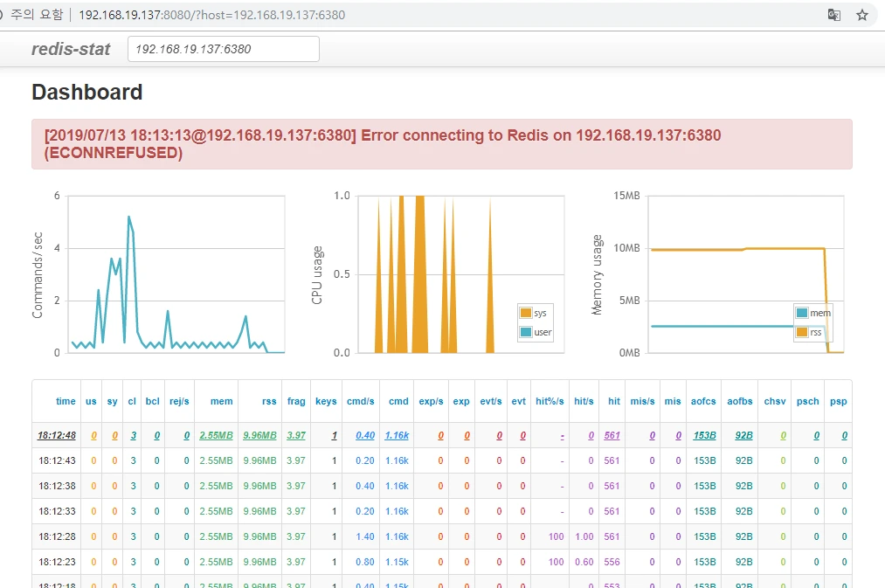The width and height of the screenshot is (885, 588).
Task: Click the mem legend blue swatch
Action: pyautogui.click(x=801, y=313)
